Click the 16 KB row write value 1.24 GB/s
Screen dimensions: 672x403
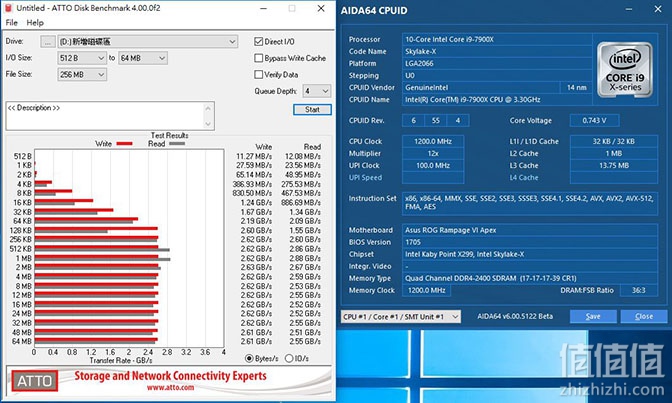256,203
